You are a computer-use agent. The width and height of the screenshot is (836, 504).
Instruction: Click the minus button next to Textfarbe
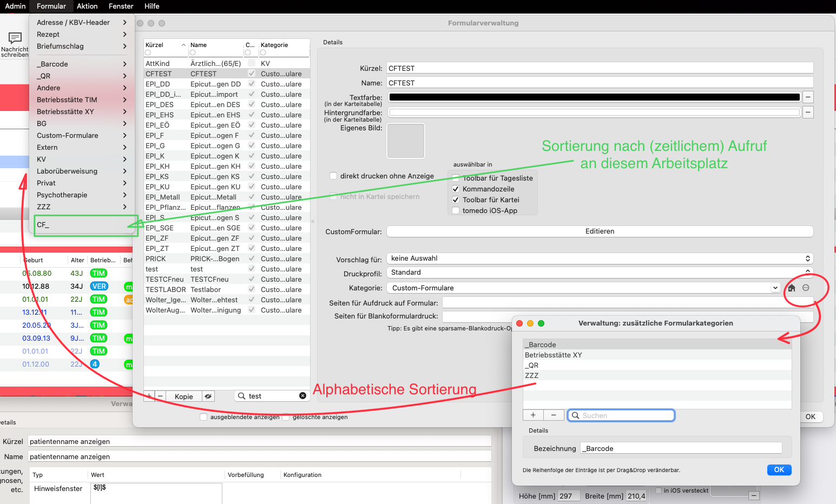click(x=808, y=97)
